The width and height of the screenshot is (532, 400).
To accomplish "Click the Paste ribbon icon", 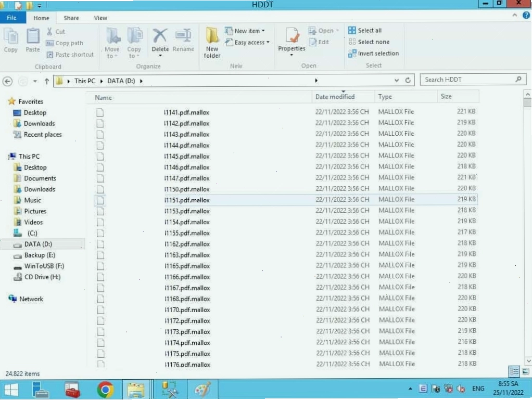I will point(33,41).
